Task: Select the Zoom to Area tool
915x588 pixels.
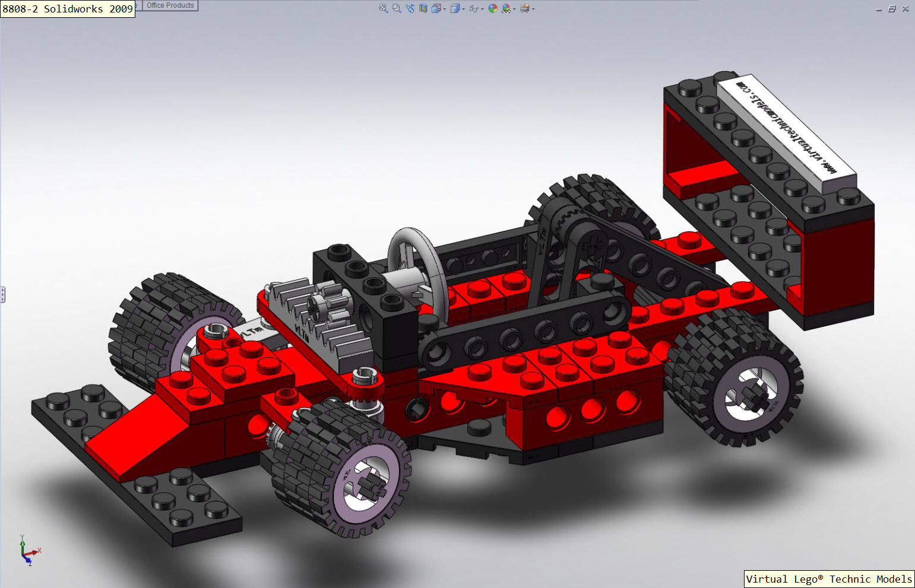Action: pyautogui.click(x=397, y=8)
